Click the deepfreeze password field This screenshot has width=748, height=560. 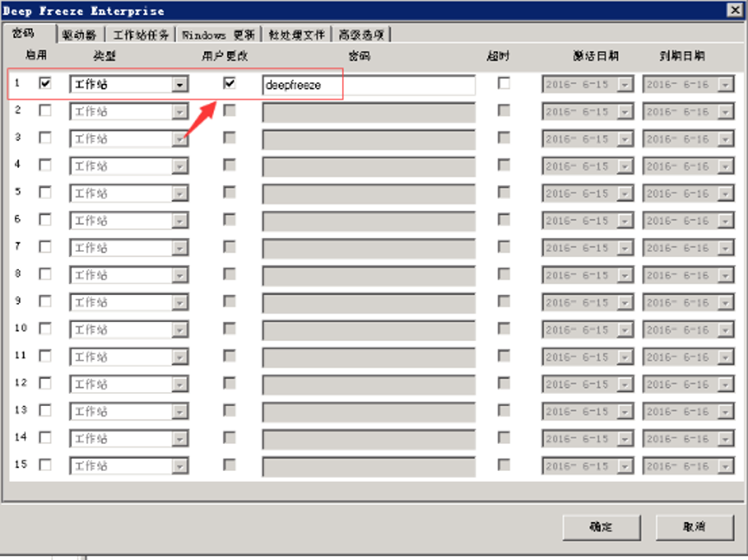(368, 85)
